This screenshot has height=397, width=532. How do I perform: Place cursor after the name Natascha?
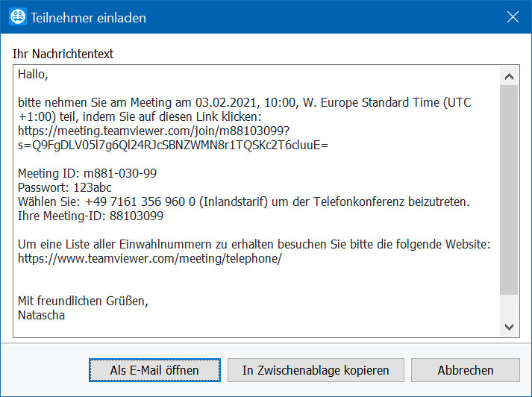[65, 315]
